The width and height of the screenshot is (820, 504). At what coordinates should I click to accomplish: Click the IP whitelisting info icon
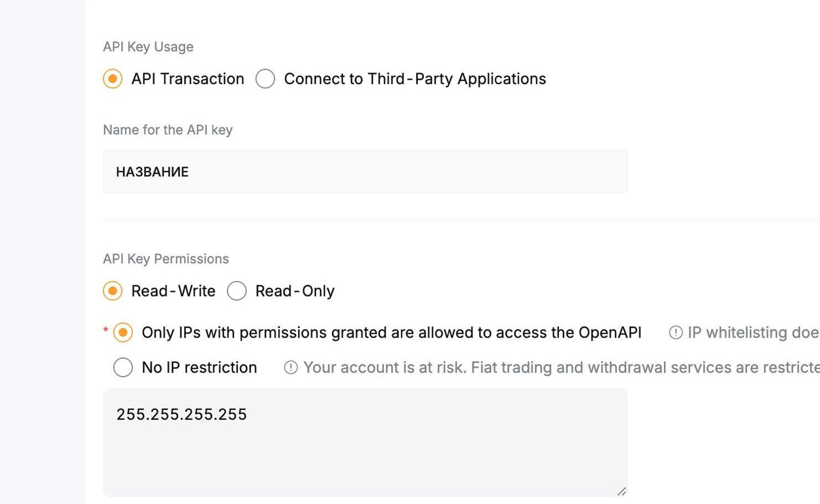676,332
